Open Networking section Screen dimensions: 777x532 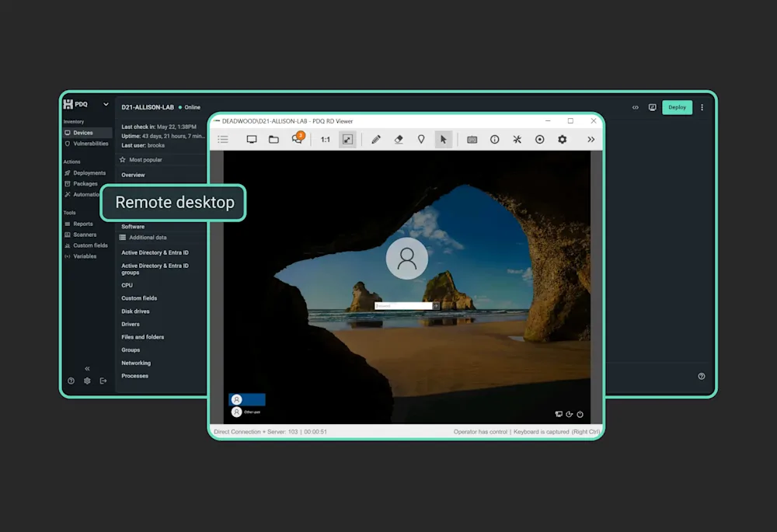point(136,363)
